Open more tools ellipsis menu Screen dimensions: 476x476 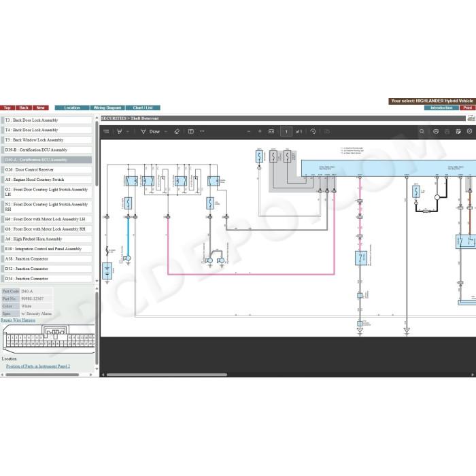202,131
